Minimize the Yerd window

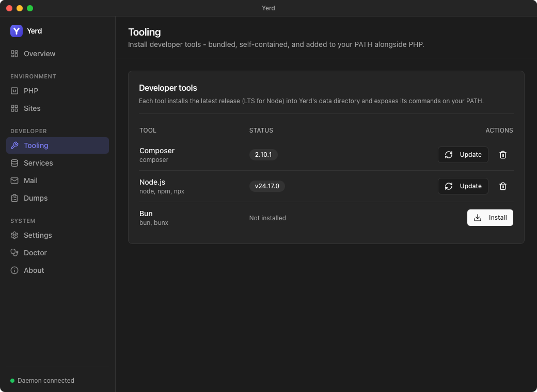(x=20, y=8)
